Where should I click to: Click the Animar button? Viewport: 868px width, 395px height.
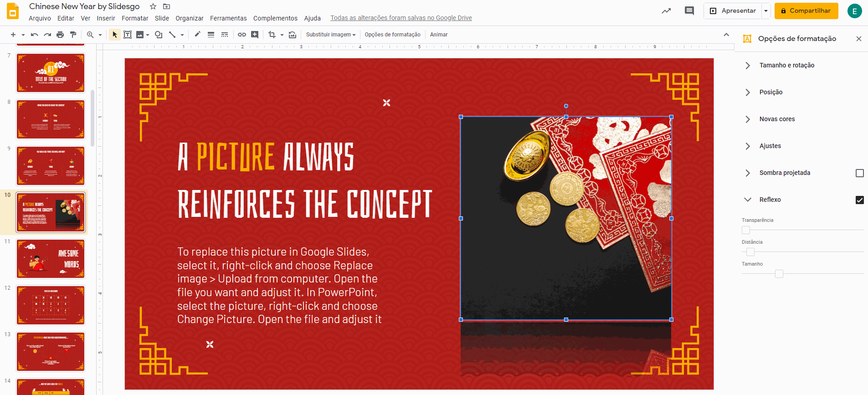439,35
